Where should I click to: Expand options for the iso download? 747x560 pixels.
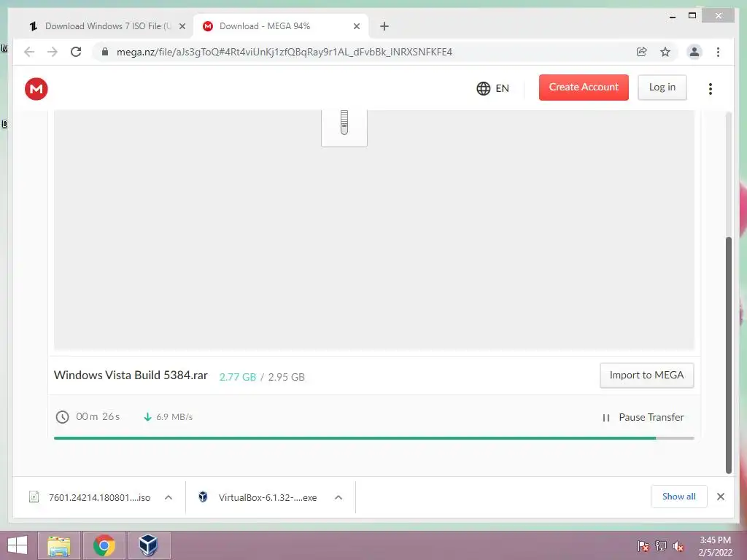coord(169,497)
